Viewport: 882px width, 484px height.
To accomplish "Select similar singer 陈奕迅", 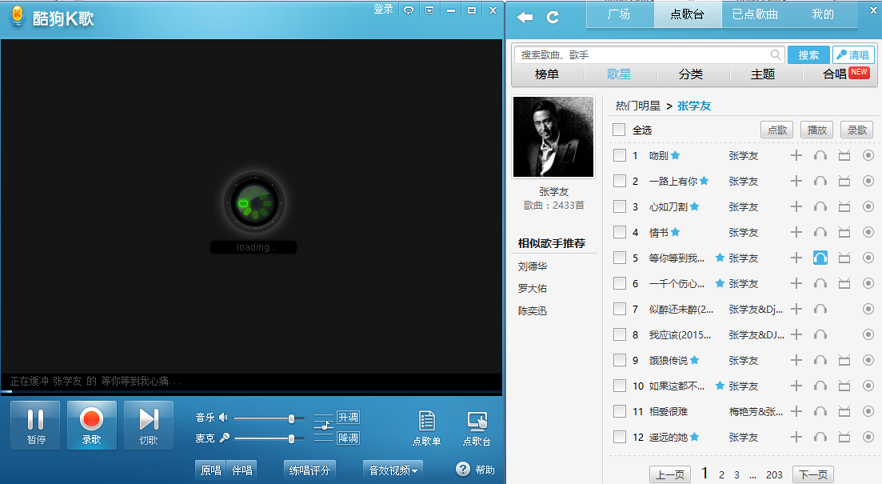I will (532, 311).
